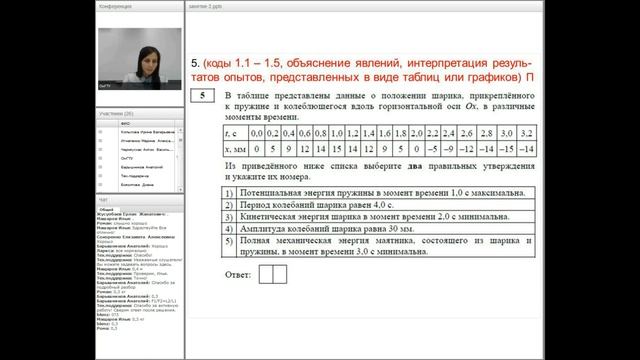Image resolution: width=640 pixels, height=360 pixels.
Task: Click the 't, c' table row header
Action: point(236,133)
